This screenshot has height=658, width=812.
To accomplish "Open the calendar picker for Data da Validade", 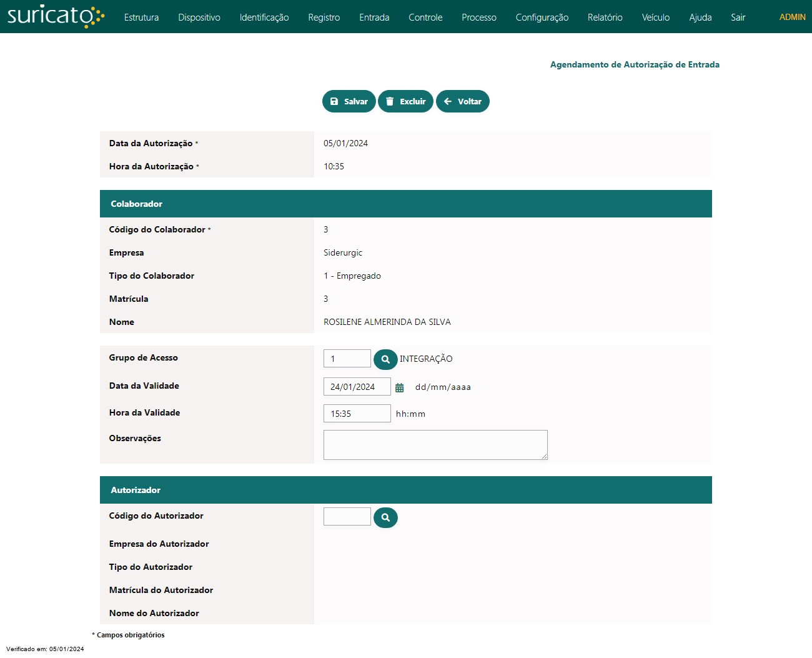I will click(x=400, y=387).
